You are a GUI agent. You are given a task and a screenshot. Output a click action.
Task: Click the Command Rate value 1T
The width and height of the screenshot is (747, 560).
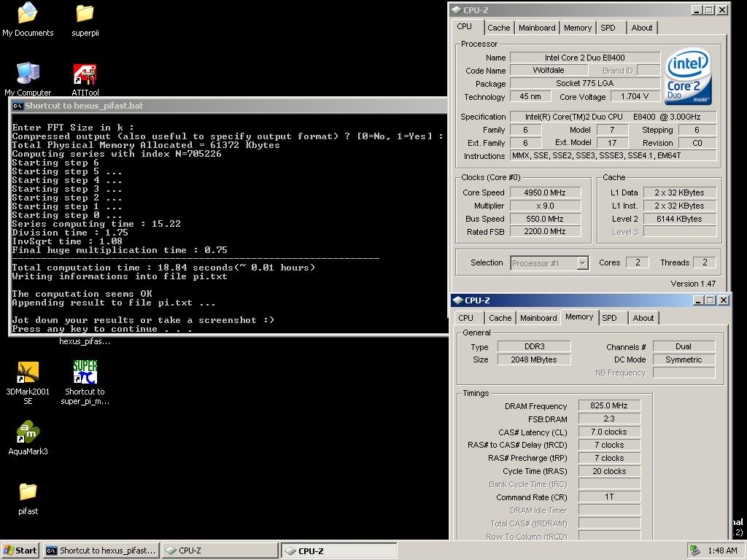[x=609, y=497]
